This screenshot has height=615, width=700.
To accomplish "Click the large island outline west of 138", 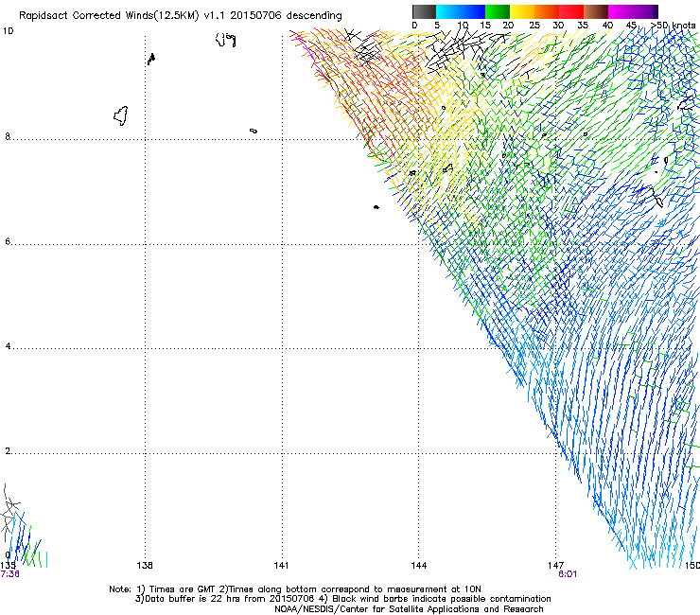I will pos(121,115).
